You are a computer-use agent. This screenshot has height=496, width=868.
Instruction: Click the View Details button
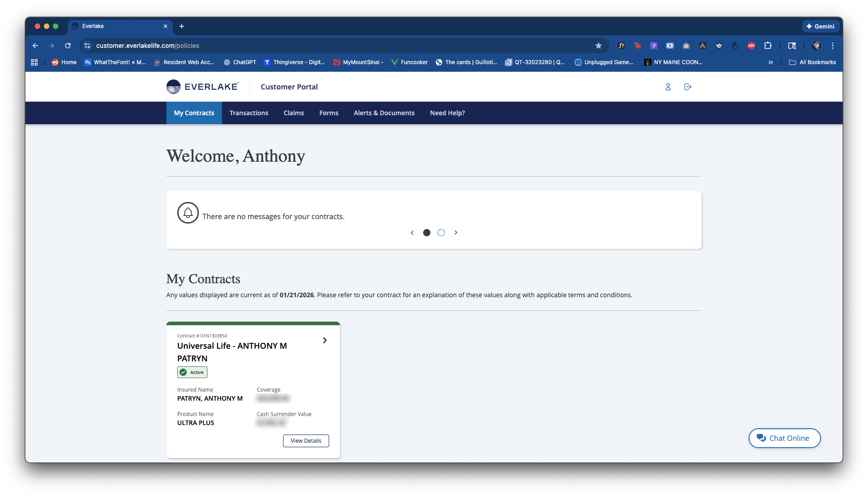click(x=306, y=441)
